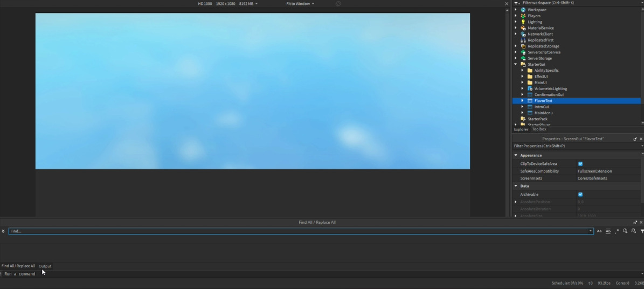Click the Players icon in Explorer
Screen dimensions: 644x289
coord(523,16)
